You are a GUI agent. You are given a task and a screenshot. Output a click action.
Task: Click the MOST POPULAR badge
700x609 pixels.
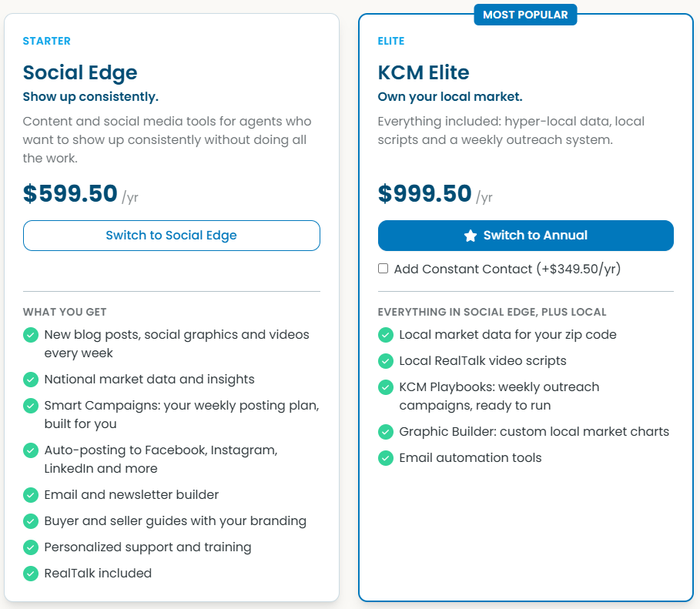[525, 15]
